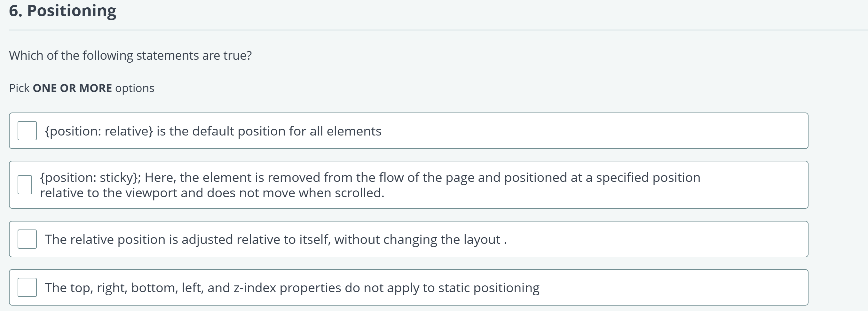868x311 pixels.
Task: Enable checkbox for top, right, bottom, left statement
Action: [27, 287]
